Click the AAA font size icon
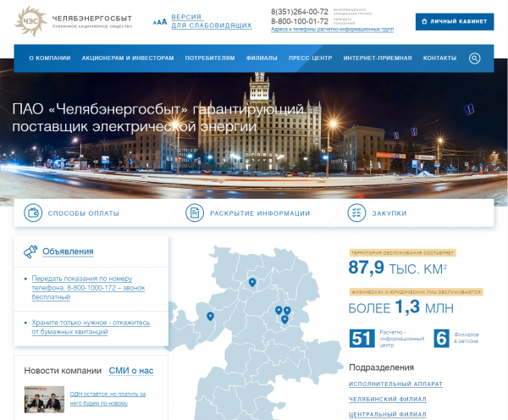The height and width of the screenshot is (420, 508). click(160, 22)
